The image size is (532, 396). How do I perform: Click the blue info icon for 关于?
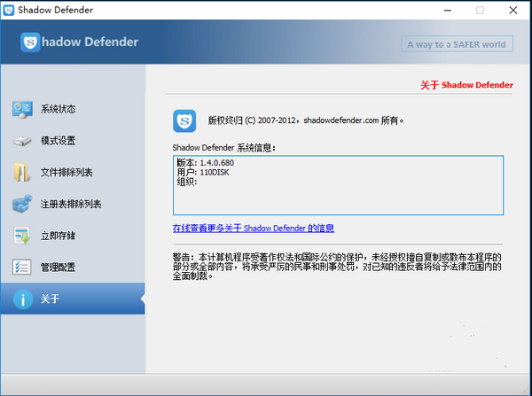(x=22, y=299)
